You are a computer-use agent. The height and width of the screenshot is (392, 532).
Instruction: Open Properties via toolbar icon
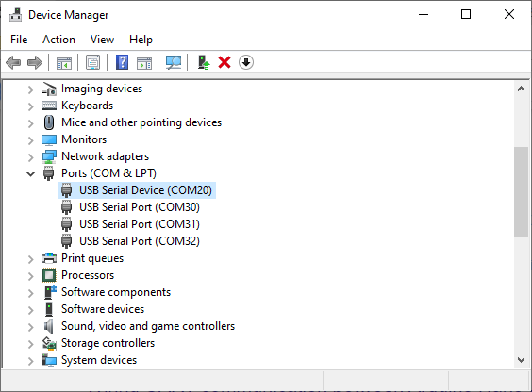(x=93, y=63)
